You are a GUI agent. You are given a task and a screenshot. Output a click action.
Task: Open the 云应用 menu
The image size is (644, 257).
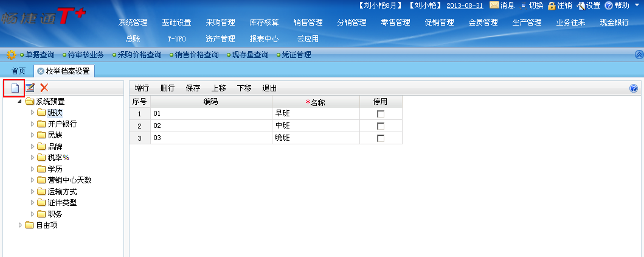(x=308, y=39)
